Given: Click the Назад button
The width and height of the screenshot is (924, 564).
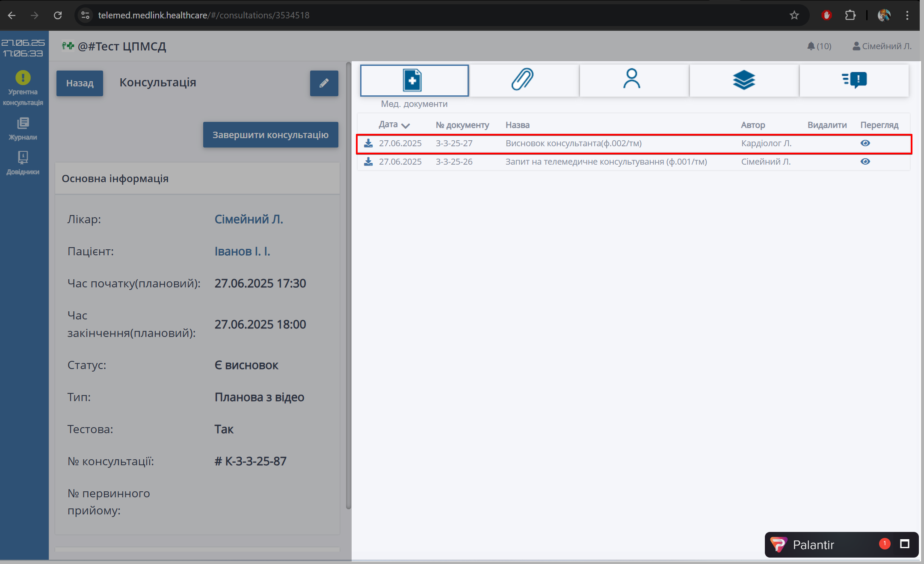Looking at the screenshot, I should click(x=80, y=83).
